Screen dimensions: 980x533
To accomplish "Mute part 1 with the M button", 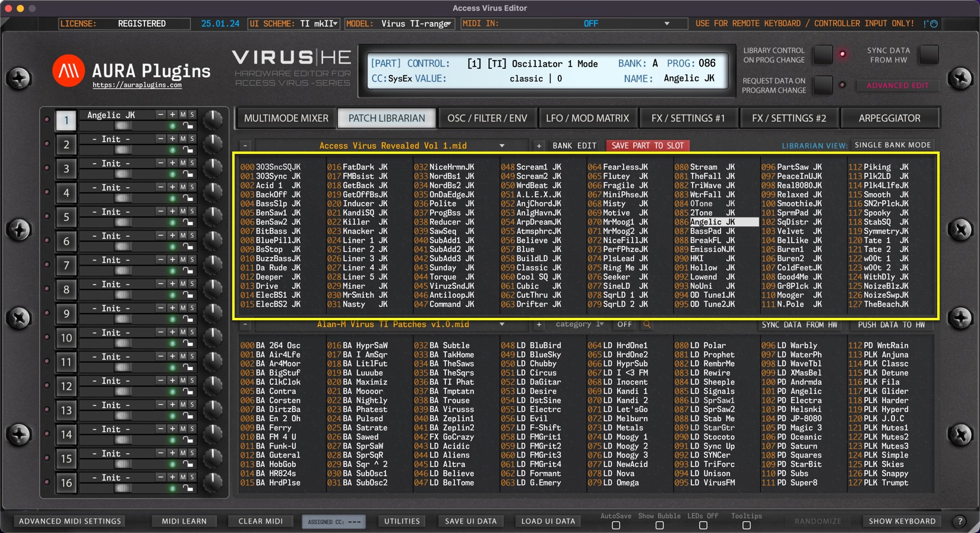I will click(x=183, y=115).
